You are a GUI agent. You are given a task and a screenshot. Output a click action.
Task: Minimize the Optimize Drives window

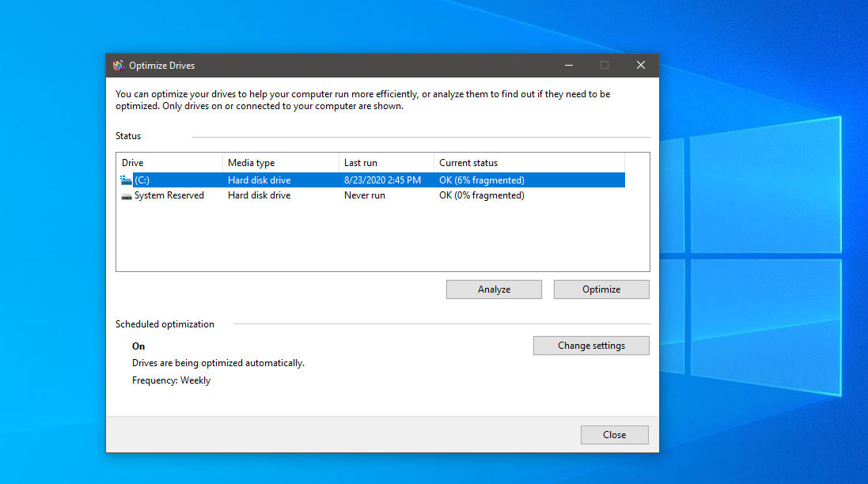[x=569, y=66]
